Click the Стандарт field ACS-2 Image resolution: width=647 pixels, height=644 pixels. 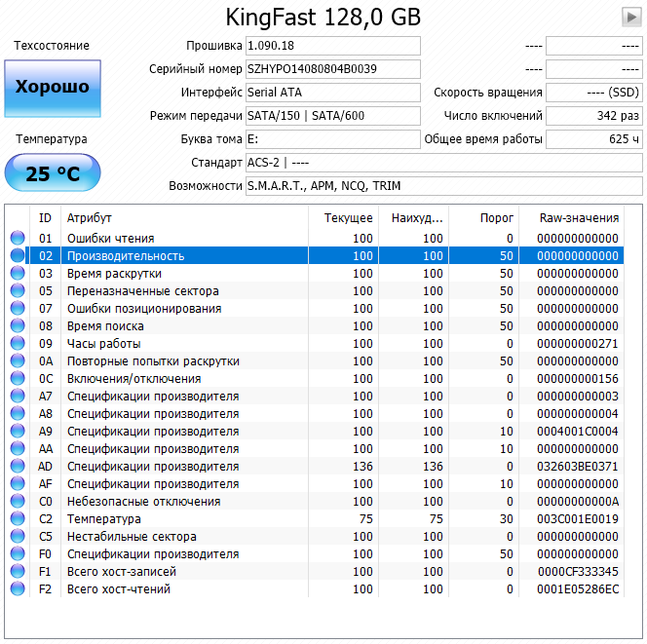click(x=444, y=163)
